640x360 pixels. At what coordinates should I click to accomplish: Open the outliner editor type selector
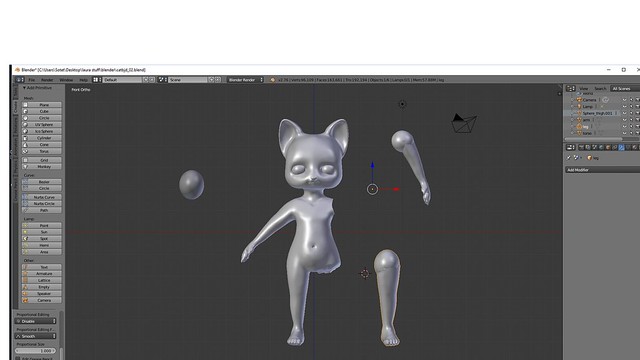[570, 89]
